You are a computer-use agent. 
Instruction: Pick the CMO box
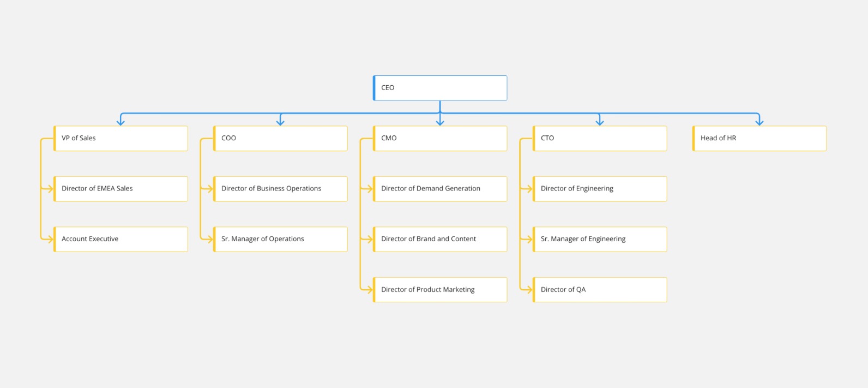pyautogui.click(x=440, y=139)
